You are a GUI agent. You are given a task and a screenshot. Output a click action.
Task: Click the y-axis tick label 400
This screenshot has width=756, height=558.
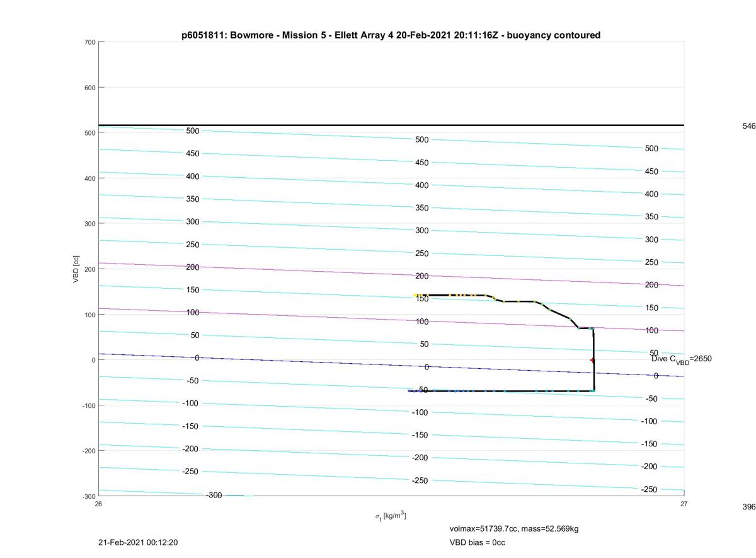(89, 178)
